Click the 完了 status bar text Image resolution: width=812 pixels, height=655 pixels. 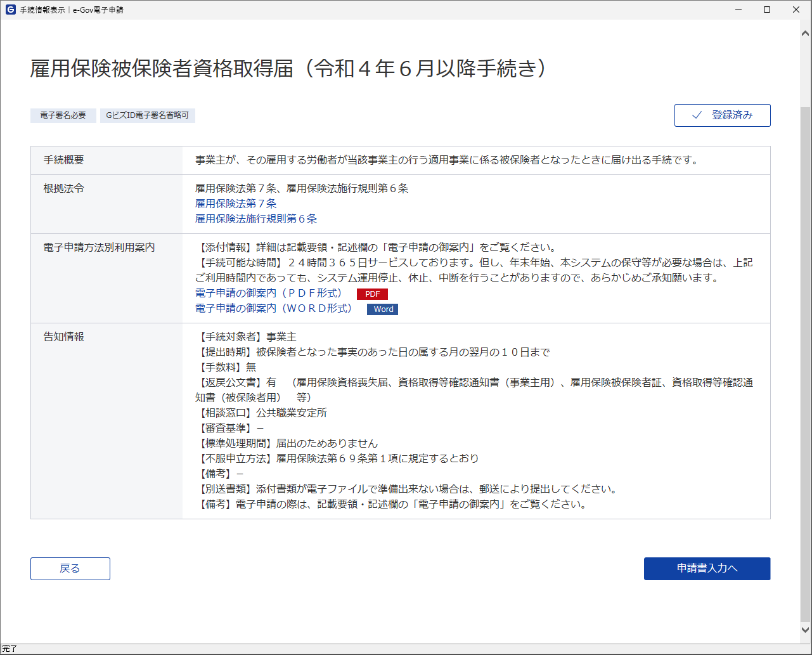[10, 649]
